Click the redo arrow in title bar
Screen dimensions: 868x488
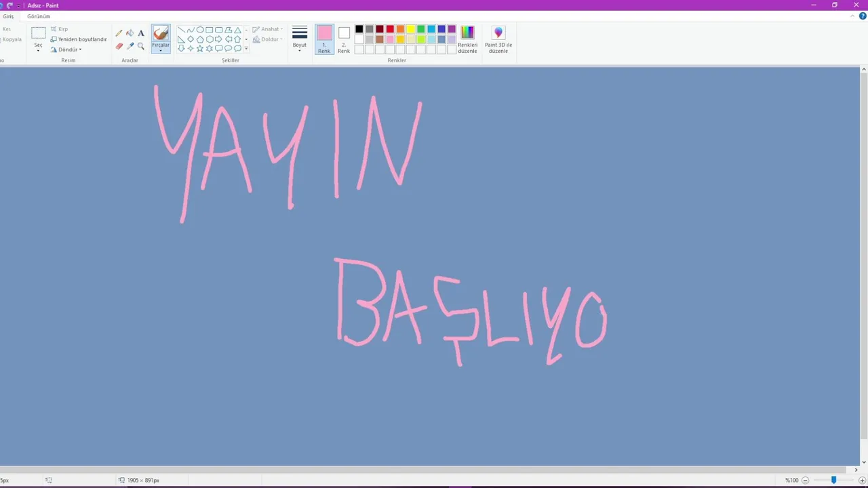[9, 5]
